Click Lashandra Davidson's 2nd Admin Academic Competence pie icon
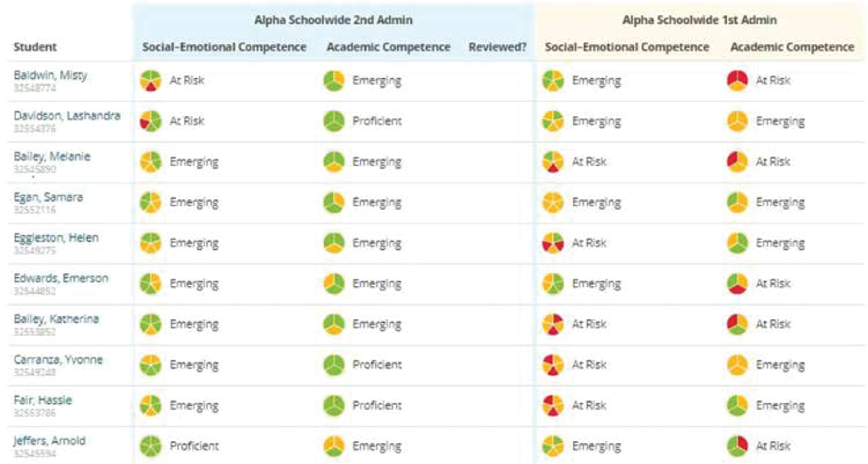The height and width of the screenshot is (464, 868). pos(334,121)
